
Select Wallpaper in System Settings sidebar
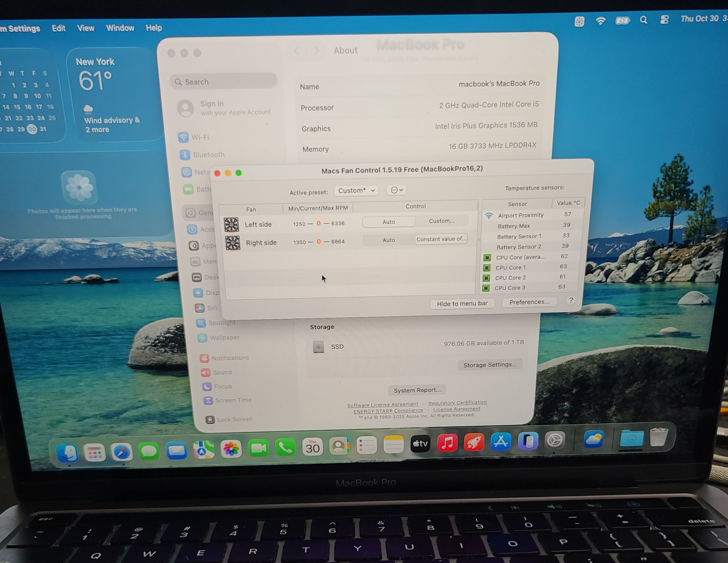(x=218, y=338)
